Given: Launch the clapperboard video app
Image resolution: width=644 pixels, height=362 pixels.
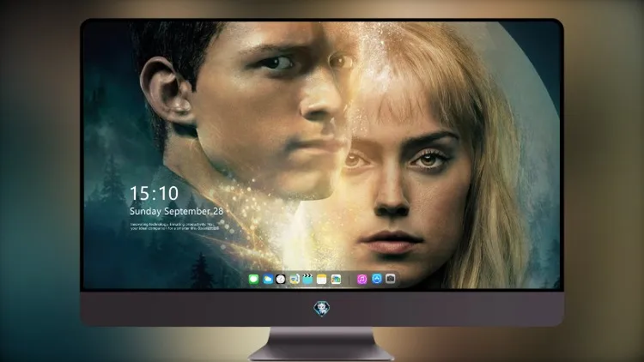Looking at the screenshot, I should 307,279.
